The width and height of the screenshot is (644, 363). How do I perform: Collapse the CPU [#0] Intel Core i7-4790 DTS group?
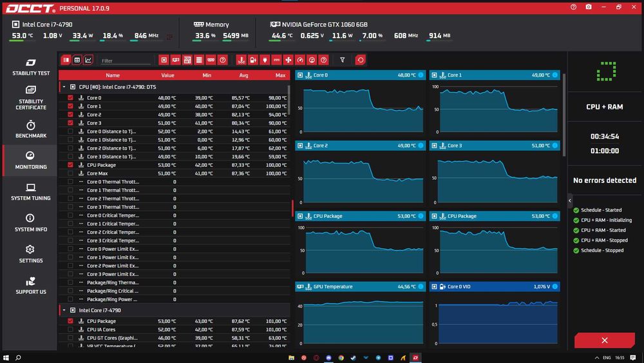[64, 87]
